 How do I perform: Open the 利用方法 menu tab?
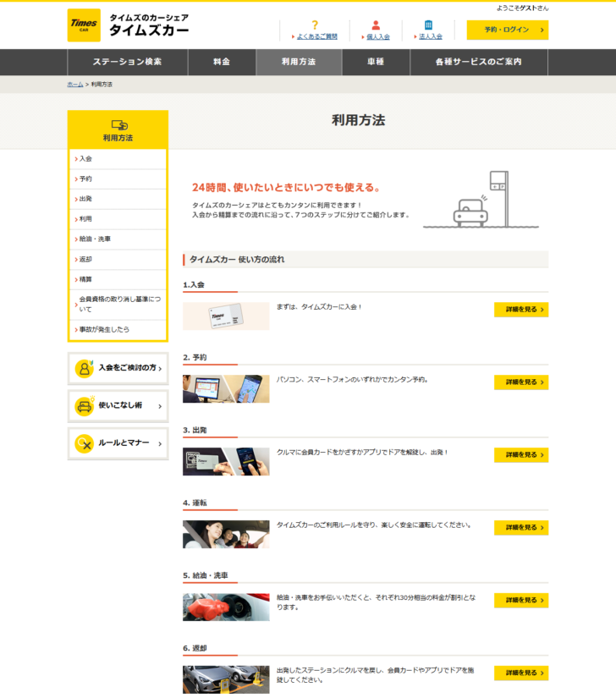click(299, 62)
